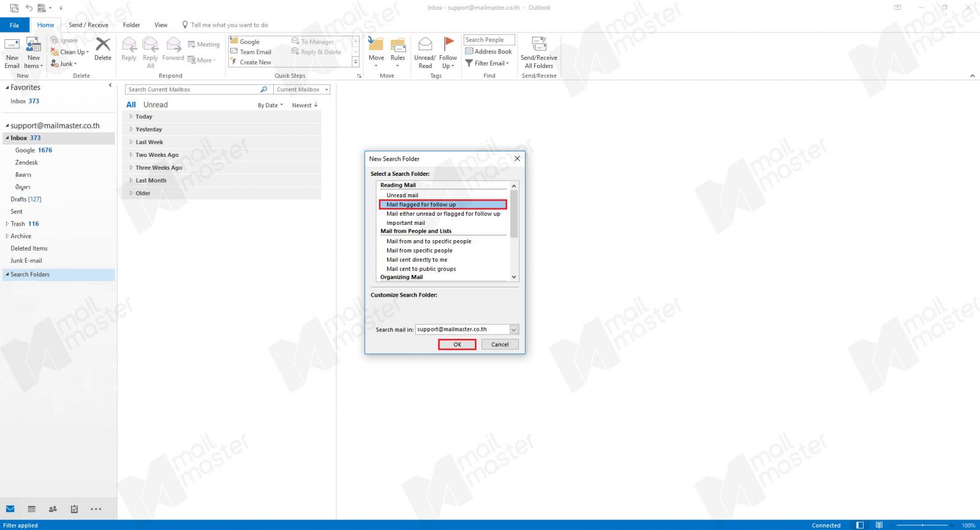980x530 pixels.
Task: Select Mail flagged for follow up
Action: click(x=443, y=205)
